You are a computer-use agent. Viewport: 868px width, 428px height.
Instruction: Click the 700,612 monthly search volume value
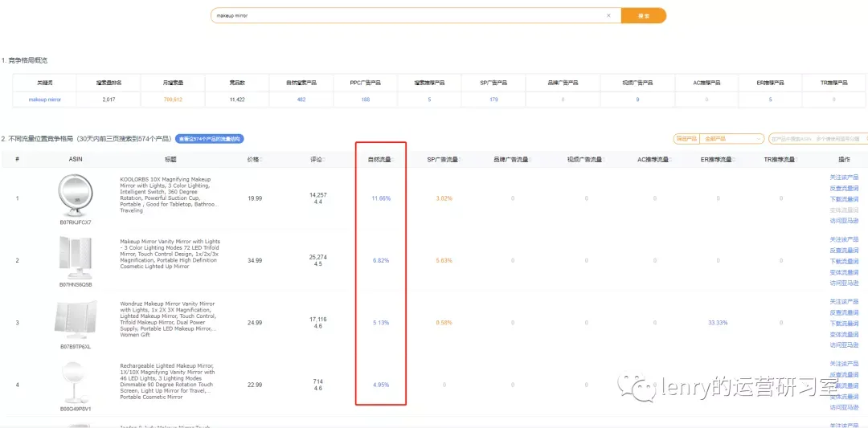tap(174, 100)
